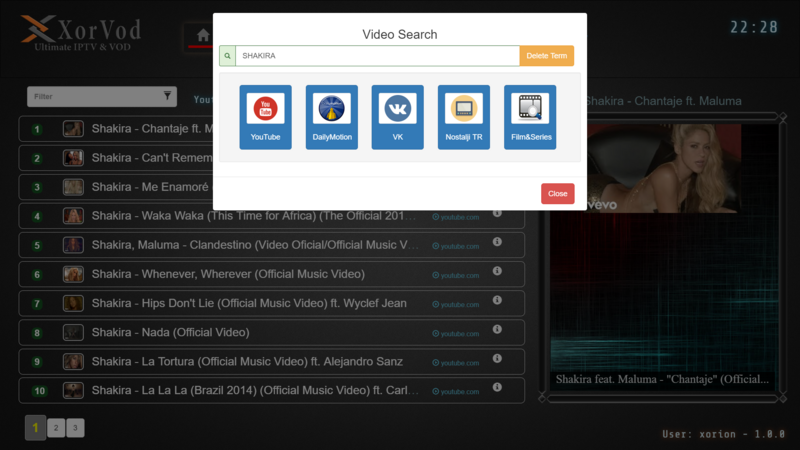Image resolution: width=800 pixels, height=450 pixels.
Task: Select "Shakira - Chantaje ft. M" title
Action: pyautogui.click(x=152, y=129)
